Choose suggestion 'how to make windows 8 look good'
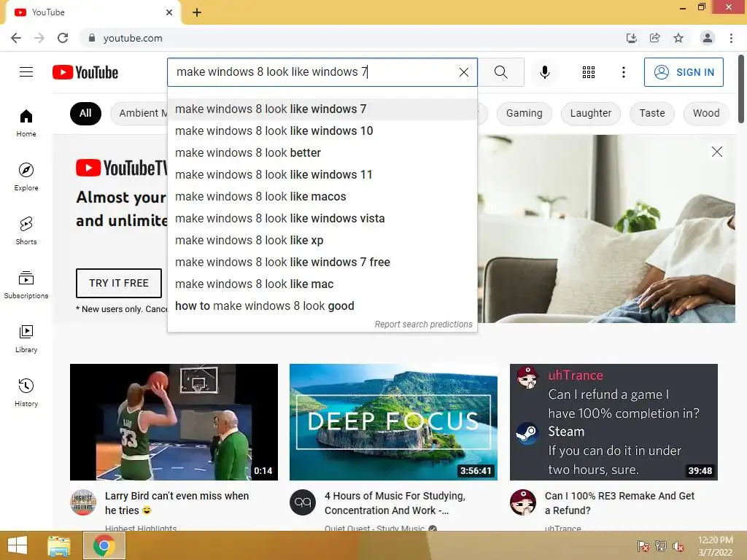Screen dimensions: 747x560 point(322,306)
